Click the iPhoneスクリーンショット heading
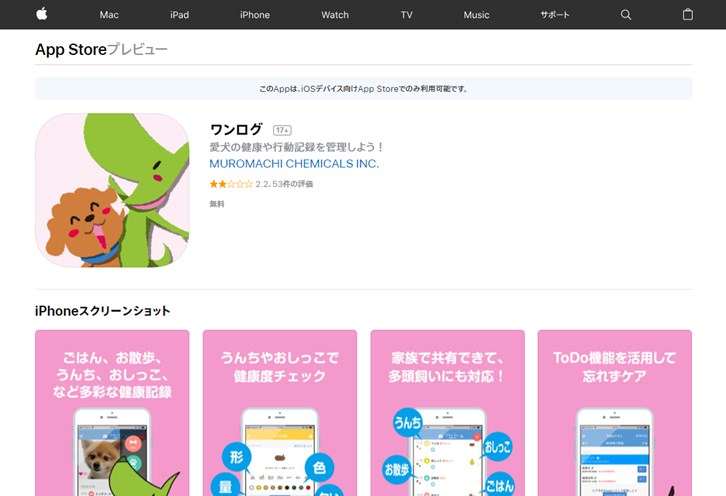Image resolution: width=726 pixels, height=496 pixels. point(102,311)
